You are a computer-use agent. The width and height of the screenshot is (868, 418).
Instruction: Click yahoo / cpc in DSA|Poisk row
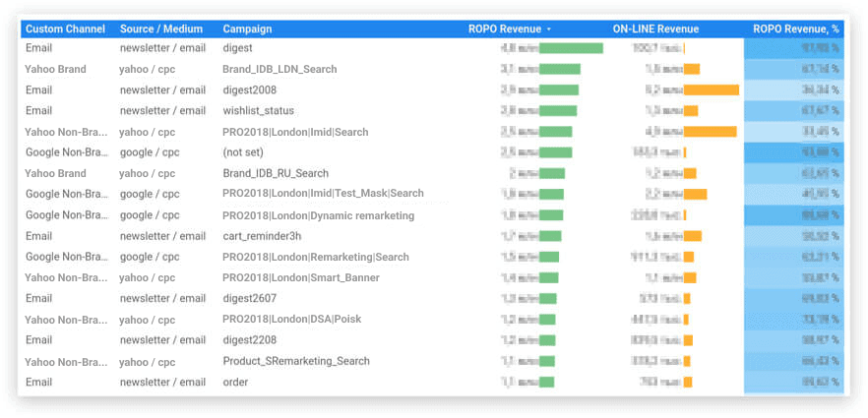point(147,320)
